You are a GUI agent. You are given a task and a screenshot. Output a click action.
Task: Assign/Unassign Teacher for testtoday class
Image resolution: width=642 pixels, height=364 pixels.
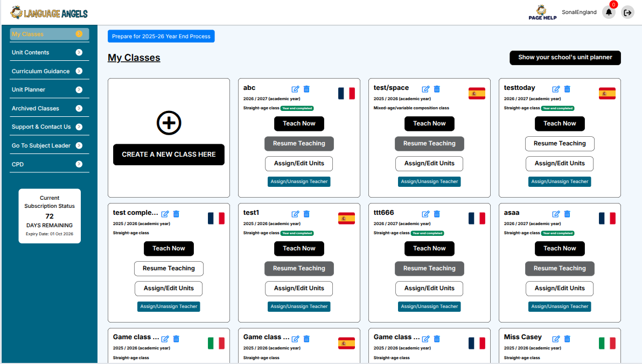pos(560,181)
